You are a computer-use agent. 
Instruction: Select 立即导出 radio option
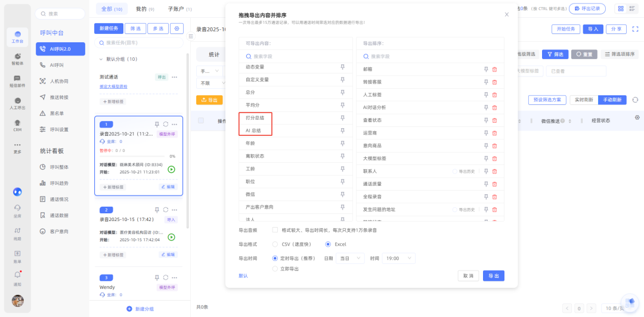[275, 269]
